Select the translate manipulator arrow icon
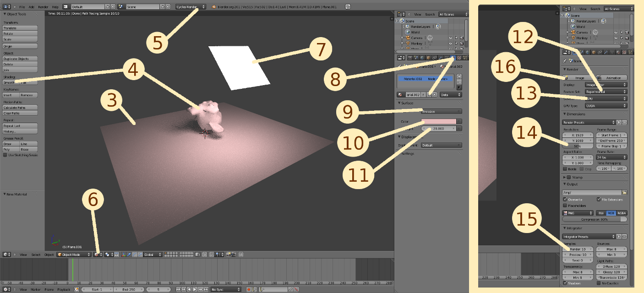Image resolution: width=644 pixels, height=293 pixels. point(129,255)
